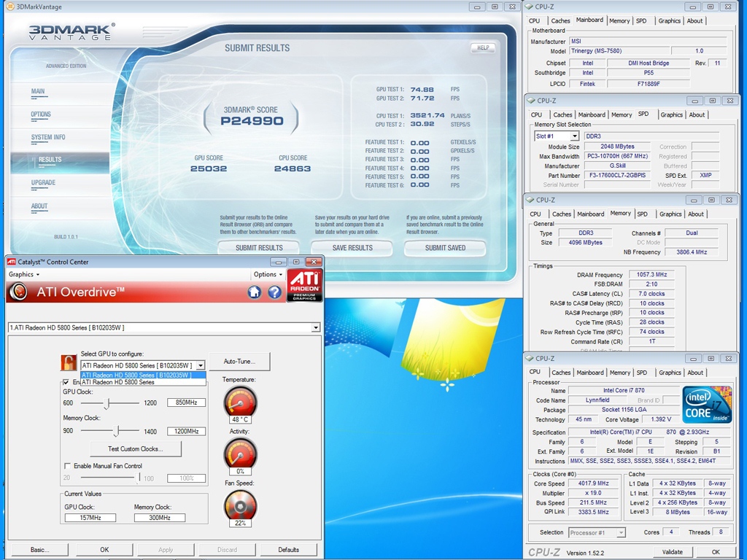This screenshot has height=560, width=747.
Task: Expand the top display adapter dropdown arrow
Action: coord(315,327)
